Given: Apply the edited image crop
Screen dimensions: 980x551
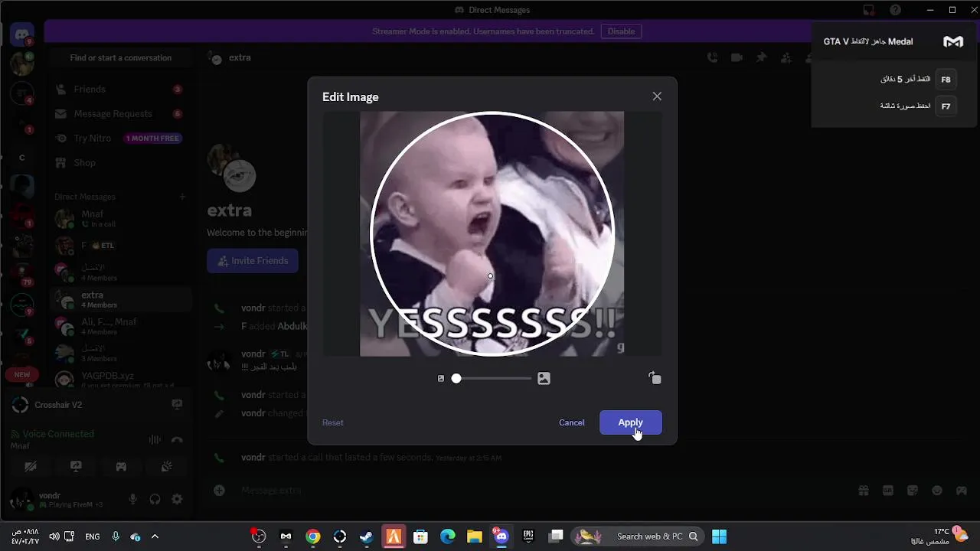Looking at the screenshot, I should click(630, 422).
